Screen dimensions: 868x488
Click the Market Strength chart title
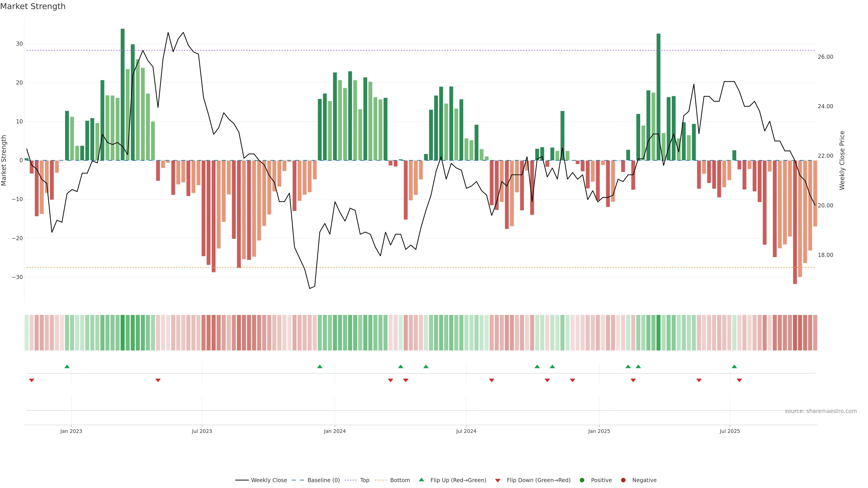click(x=33, y=6)
